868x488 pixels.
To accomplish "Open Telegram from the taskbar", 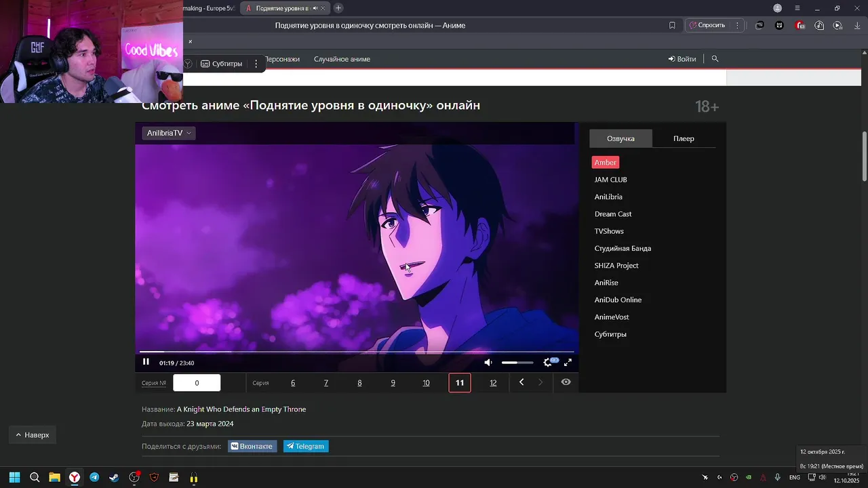I will (x=94, y=477).
